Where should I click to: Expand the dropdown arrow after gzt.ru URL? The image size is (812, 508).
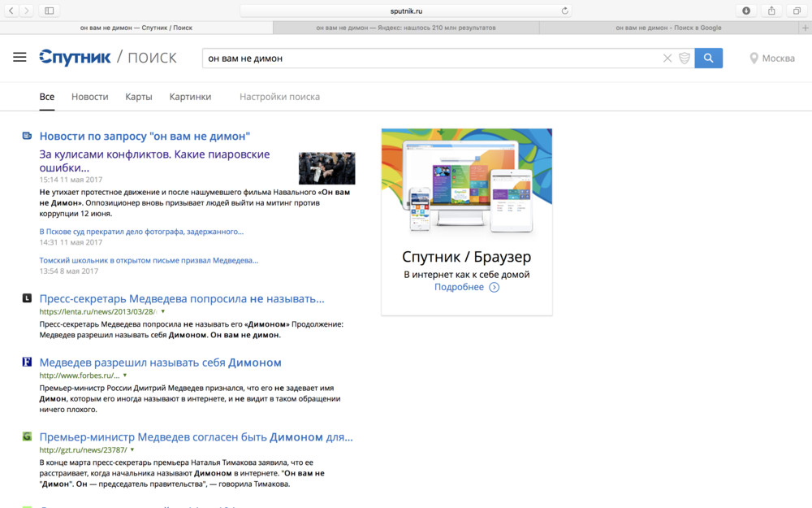[132, 450]
